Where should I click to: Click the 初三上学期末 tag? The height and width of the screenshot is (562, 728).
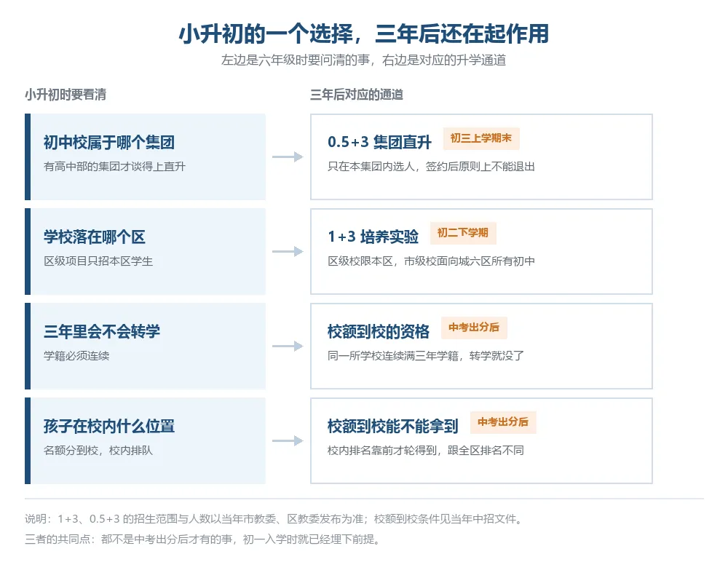click(481, 138)
